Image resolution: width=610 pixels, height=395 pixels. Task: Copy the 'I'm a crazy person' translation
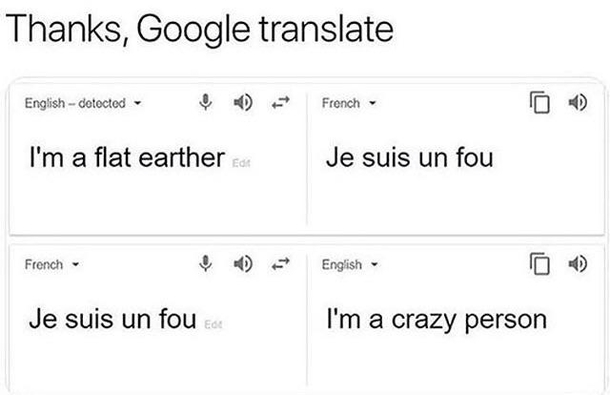click(540, 264)
